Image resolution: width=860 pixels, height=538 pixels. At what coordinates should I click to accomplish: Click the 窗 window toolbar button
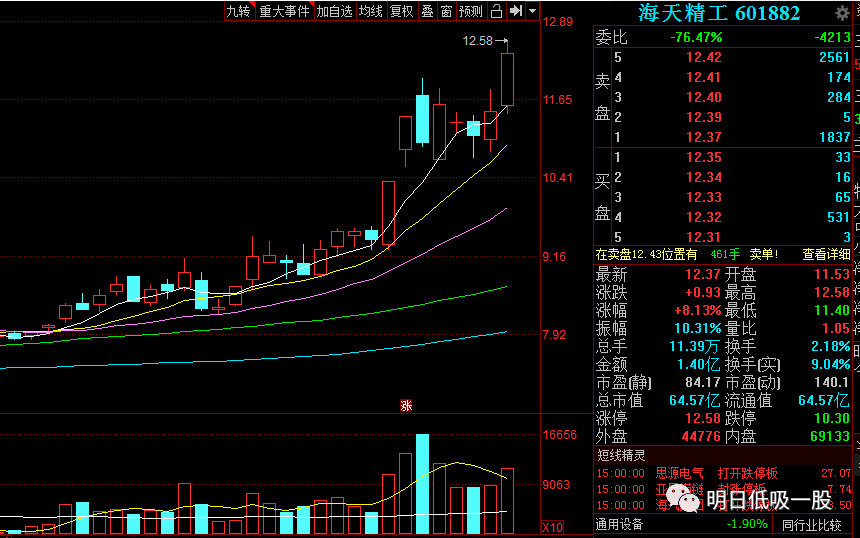coord(446,11)
